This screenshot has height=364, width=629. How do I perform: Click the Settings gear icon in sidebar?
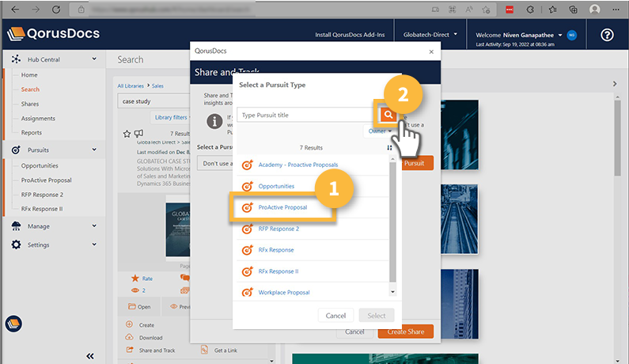pos(16,245)
